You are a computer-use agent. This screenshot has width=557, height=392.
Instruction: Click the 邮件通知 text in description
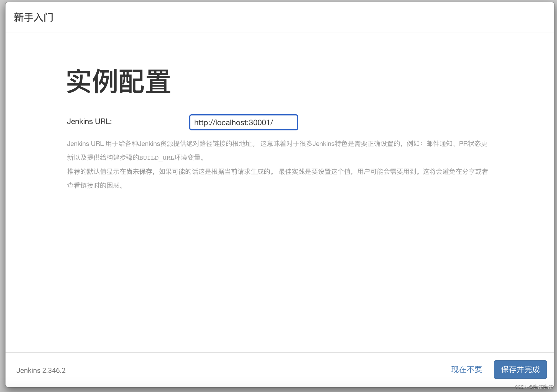(x=439, y=144)
